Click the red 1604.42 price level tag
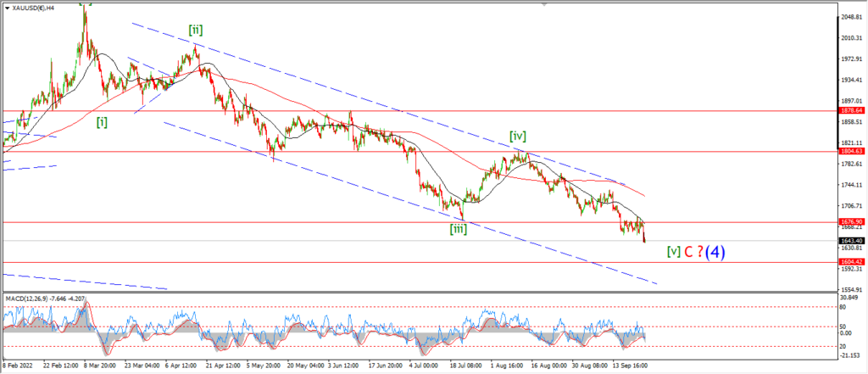This screenshot has width=868, height=374. pyautogui.click(x=852, y=261)
